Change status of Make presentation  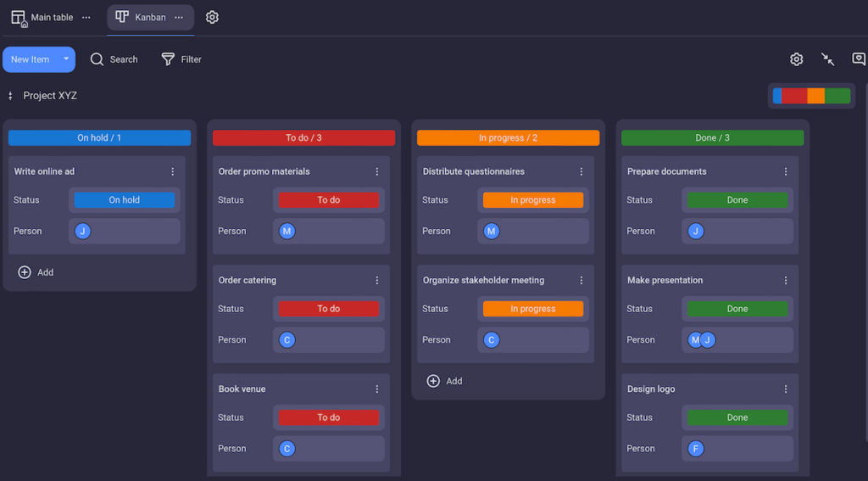(737, 309)
